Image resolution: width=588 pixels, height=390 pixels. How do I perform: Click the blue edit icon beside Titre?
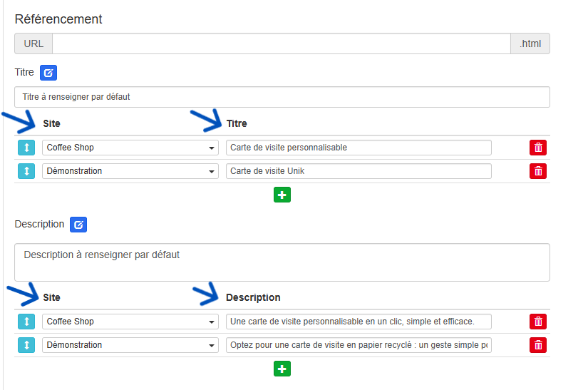(x=48, y=73)
